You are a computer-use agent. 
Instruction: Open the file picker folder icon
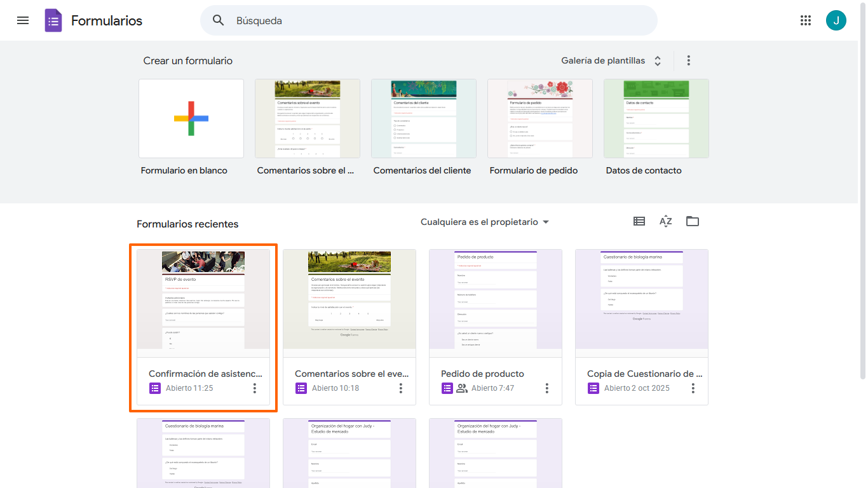coord(692,221)
